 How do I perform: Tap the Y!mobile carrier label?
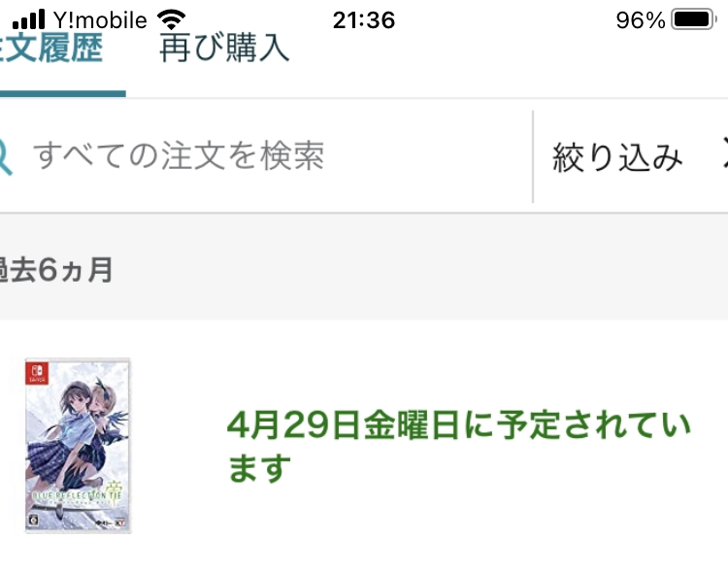point(100,20)
